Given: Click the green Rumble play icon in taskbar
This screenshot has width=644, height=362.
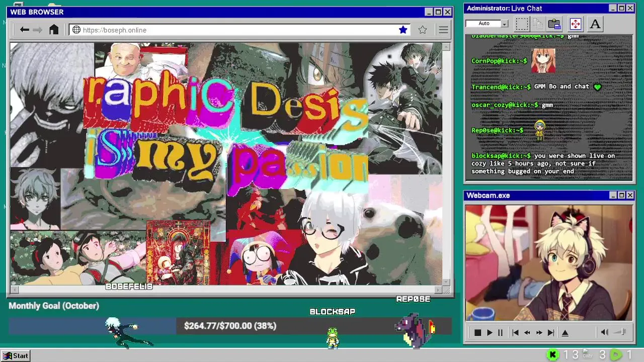Looking at the screenshot, I should pyautogui.click(x=616, y=355).
